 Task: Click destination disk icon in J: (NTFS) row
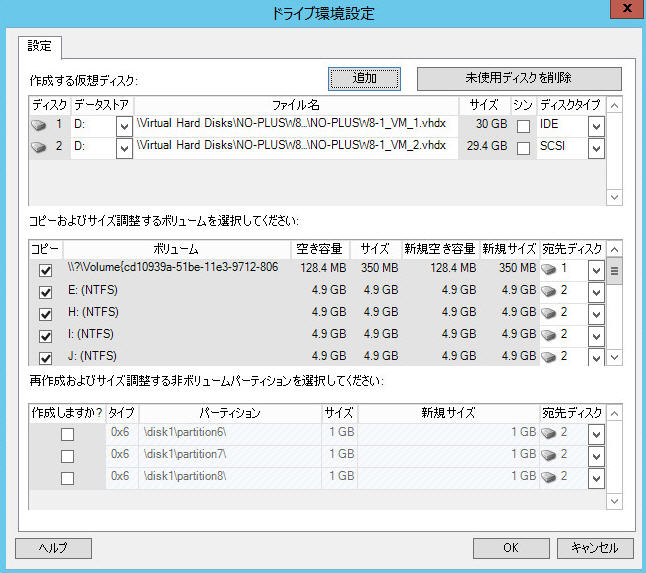[x=549, y=355]
